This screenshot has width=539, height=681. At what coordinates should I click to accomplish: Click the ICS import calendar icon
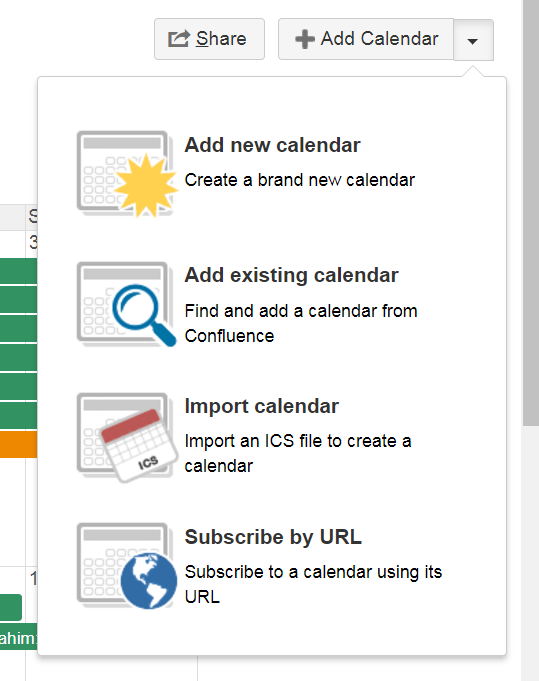pyautogui.click(x=127, y=437)
